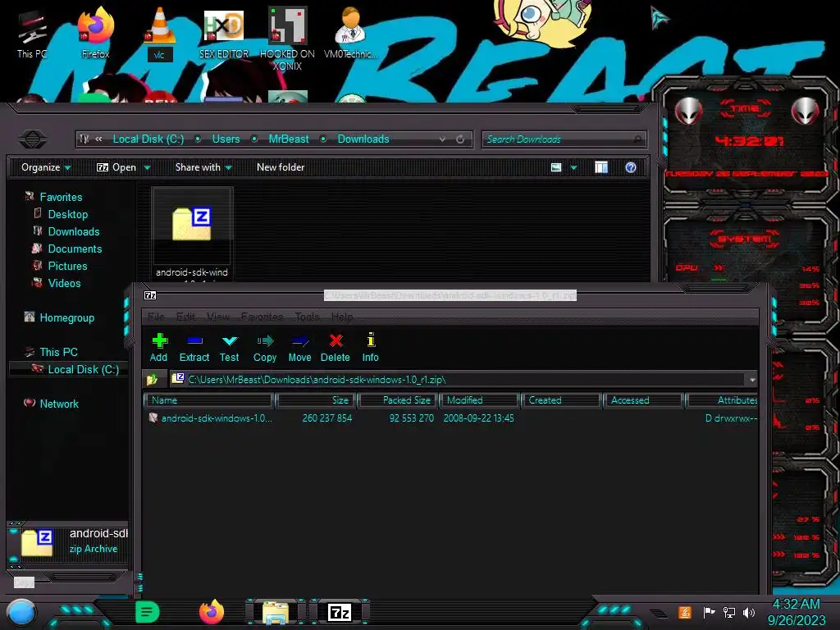Click Local Disk (C:) in Explorer breadcrumb
Image resolution: width=840 pixels, height=630 pixels.
tap(148, 139)
